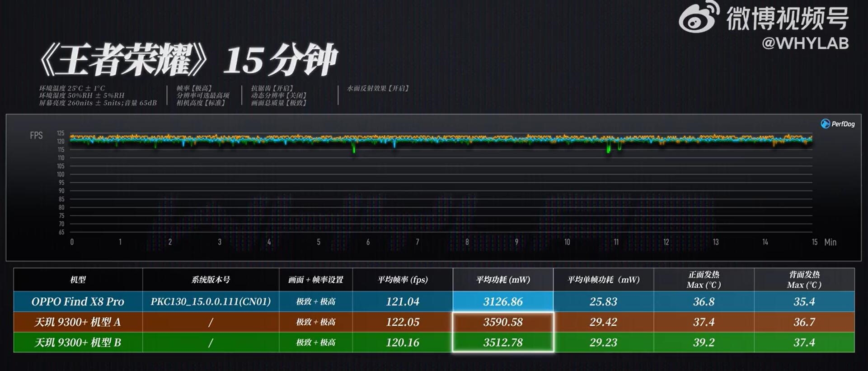The height and width of the screenshot is (371, 868).
Task: Click the 3512.78 average power cell
Action: [x=503, y=342]
